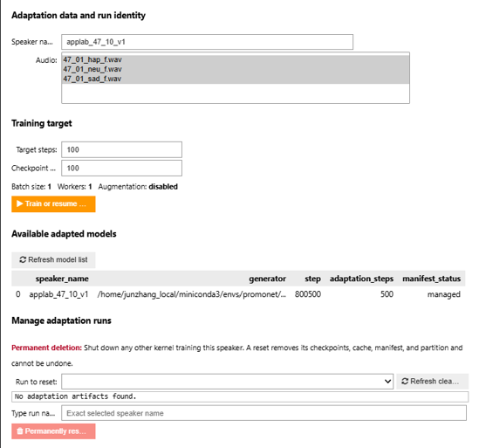479x448 pixels.
Task: Click the manifest_status column header
Action: pos(431,279)
